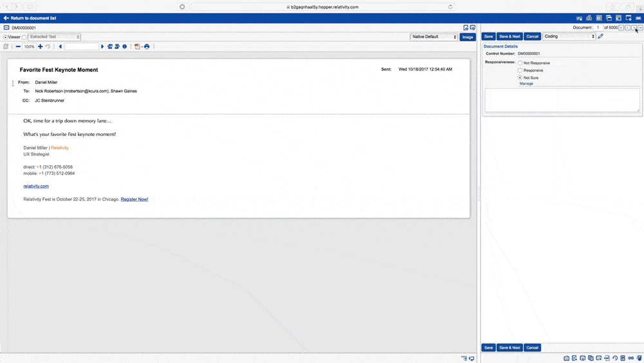Select the Not Responsive radio button
Screen dimensions: 644x363
click(x=520, y=63)
